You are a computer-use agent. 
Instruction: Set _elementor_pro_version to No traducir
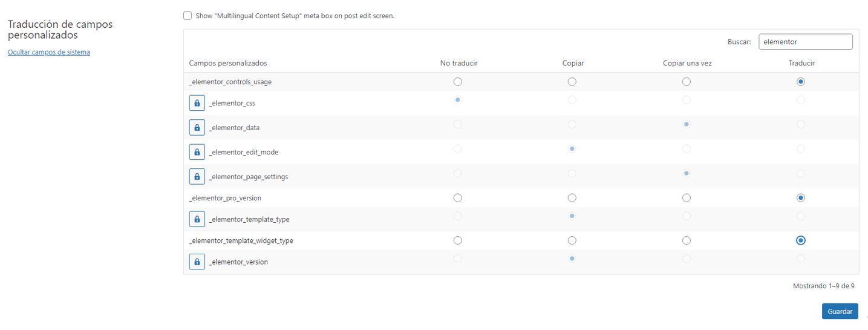coord(458,198)
